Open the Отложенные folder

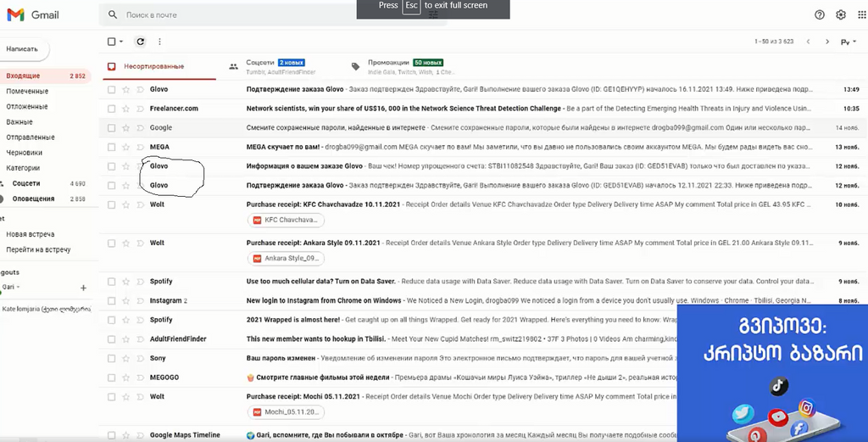(x=27, y=107)
